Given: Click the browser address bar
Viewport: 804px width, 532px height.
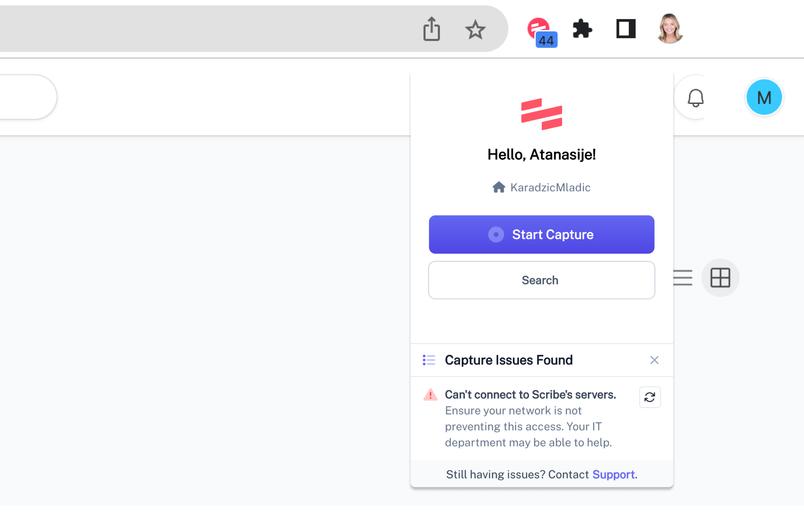Looking at the screenshot, I should click(x=204, y=29).
